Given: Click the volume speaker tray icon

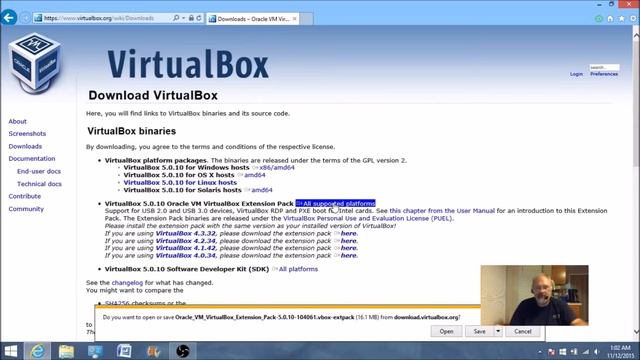Looking at the screenshot, I should pos(597,351).
